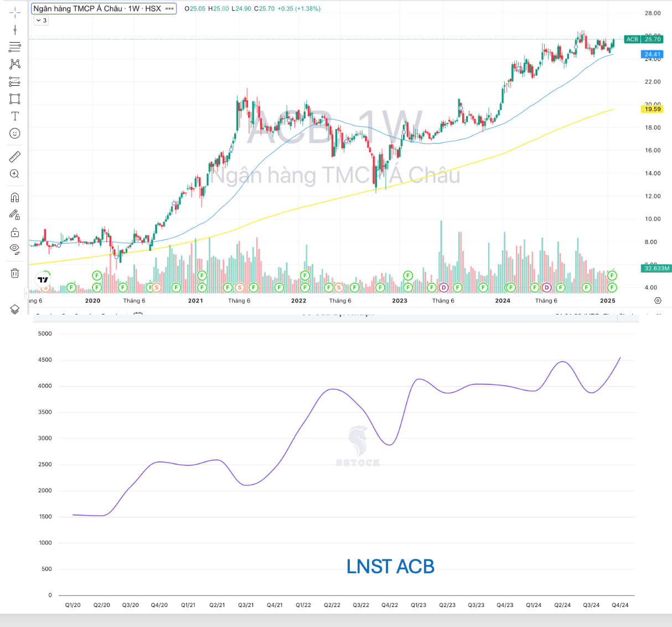Hide all drawings with eye icon

[x=15, y=248]
